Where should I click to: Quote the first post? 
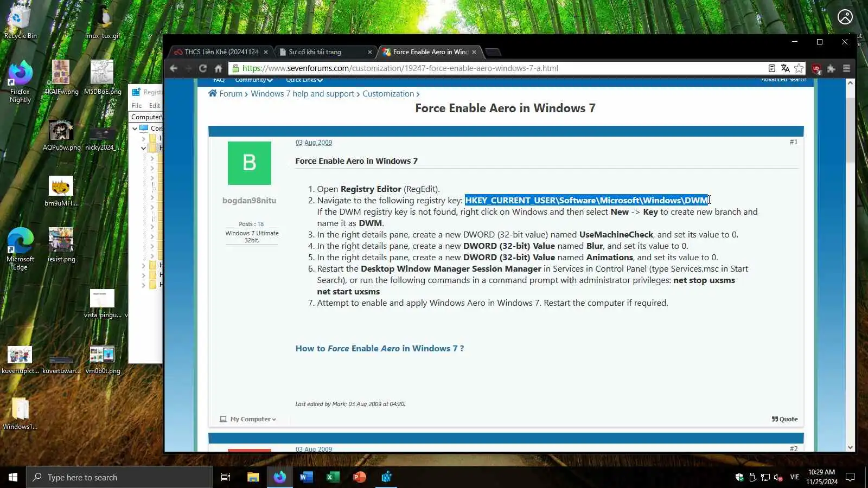(784, 419)
